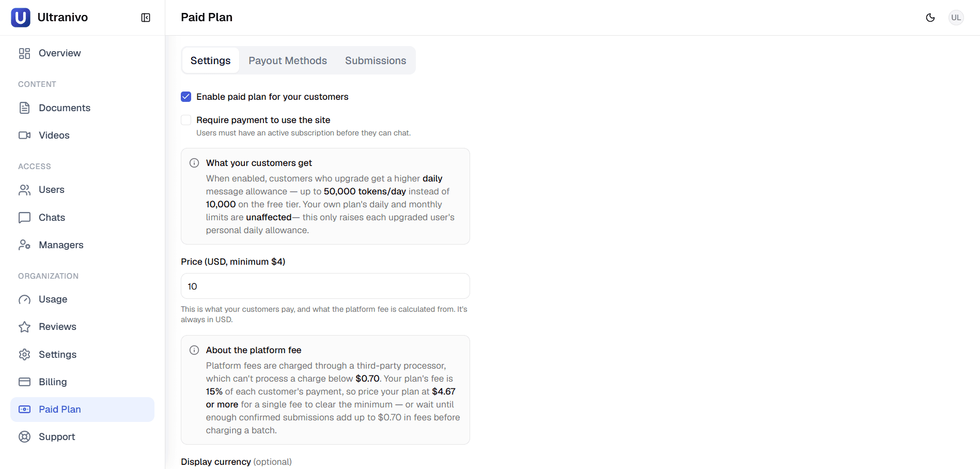The height and width of the screenshot is (469, 980).
Task: Click the Users must have an active subscription hint
Action: point(304,133)
